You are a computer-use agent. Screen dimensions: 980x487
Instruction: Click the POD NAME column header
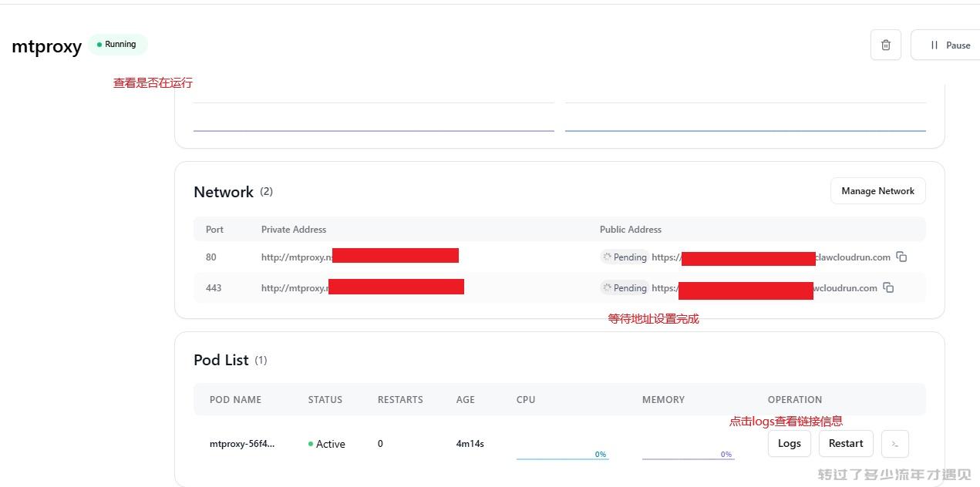[235, 400]
